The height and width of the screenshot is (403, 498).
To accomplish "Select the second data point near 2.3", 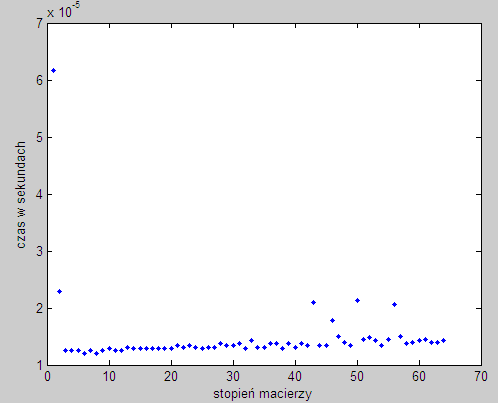I will (x=60, y=291).
